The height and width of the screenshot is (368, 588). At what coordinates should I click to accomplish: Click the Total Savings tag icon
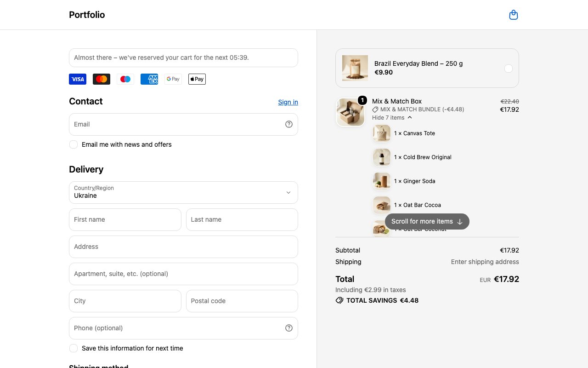(339, 300)
